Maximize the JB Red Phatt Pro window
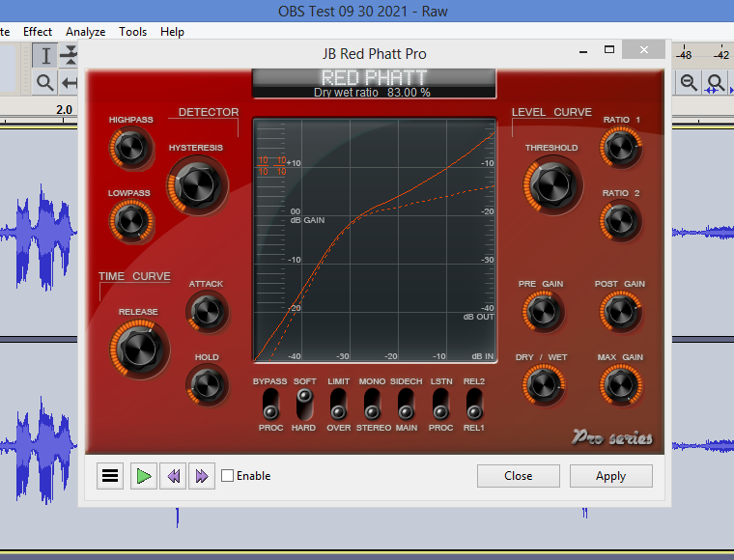Screen dimensions: 734x560 609,50
